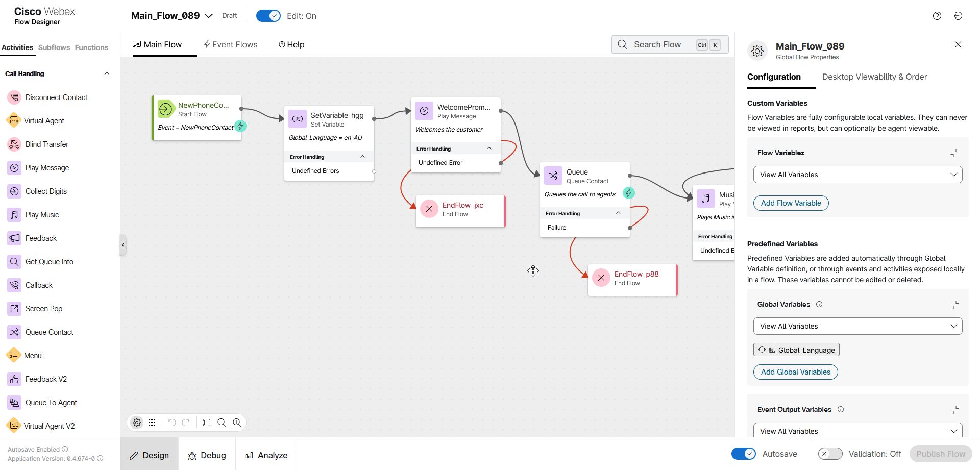The image size is (980, 470).
Task: Select the Disconnect Contact activity icon
Action: (x=14, y=97)
